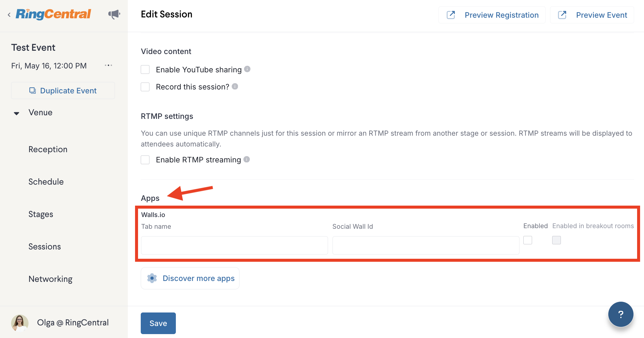Click the info icon next to YouTube sharing
The image size is (644, 338).
tap(247, 69)
